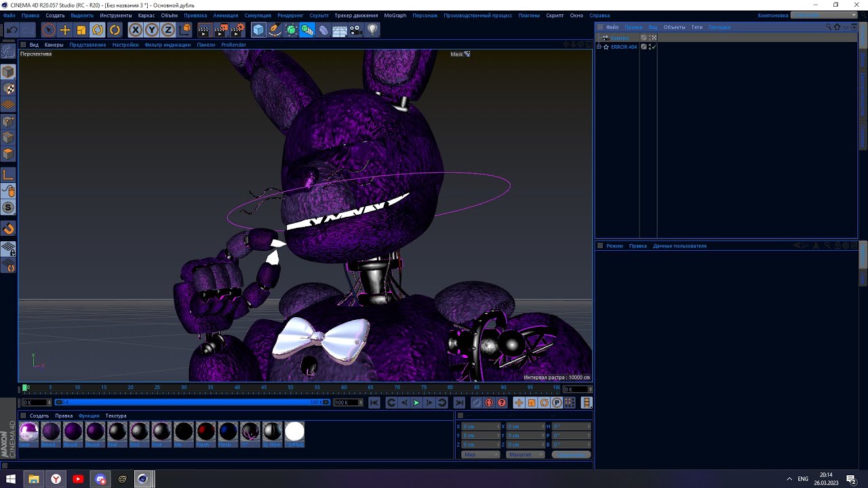
Task: Open the Инструменты menu
Action: [115, 15]
